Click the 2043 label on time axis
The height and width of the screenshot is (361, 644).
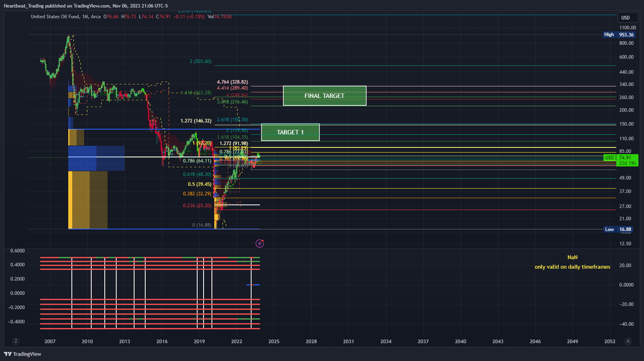[498, 342]
